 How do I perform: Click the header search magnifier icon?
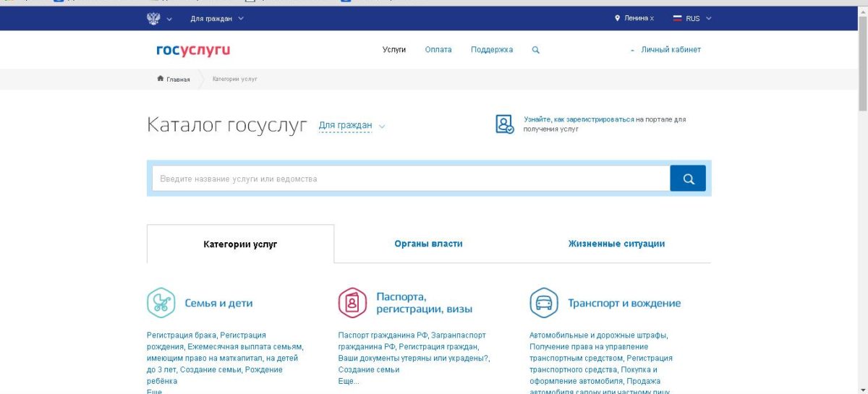pos(536,50)
